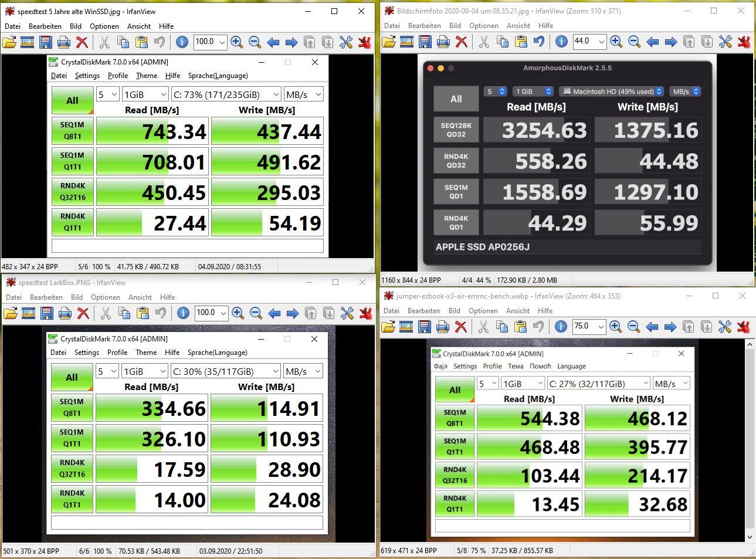Expand zoom dropdown showing 44.0
Viewport: 756px width, 559px height.
(601, 42)
